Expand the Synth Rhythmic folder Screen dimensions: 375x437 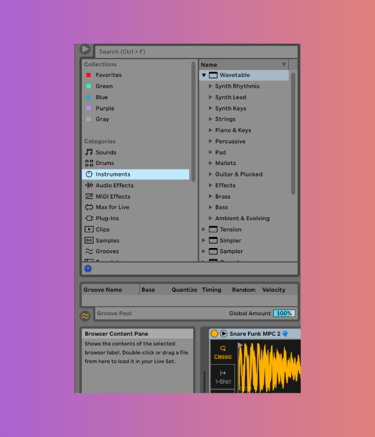(x=210, y=86)
